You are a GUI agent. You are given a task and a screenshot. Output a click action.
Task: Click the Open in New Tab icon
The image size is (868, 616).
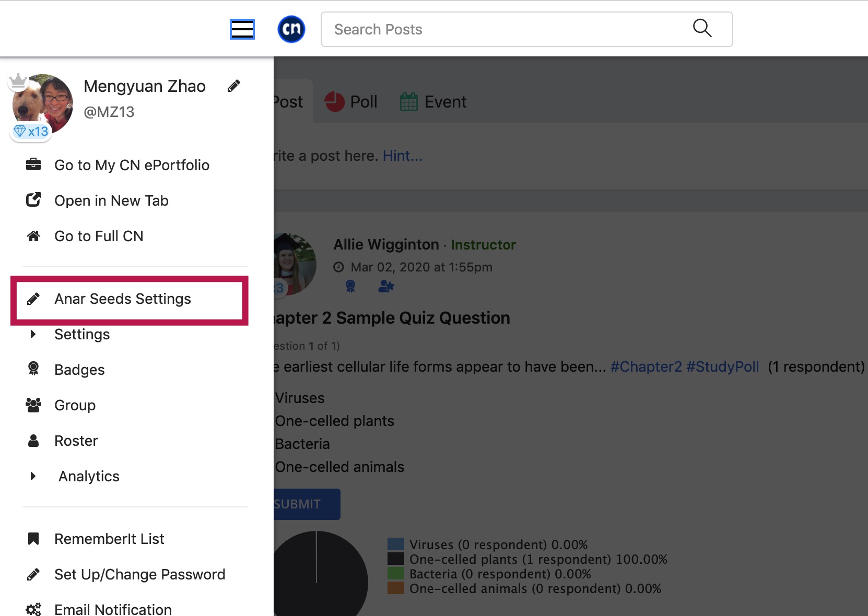coord(33,200)
